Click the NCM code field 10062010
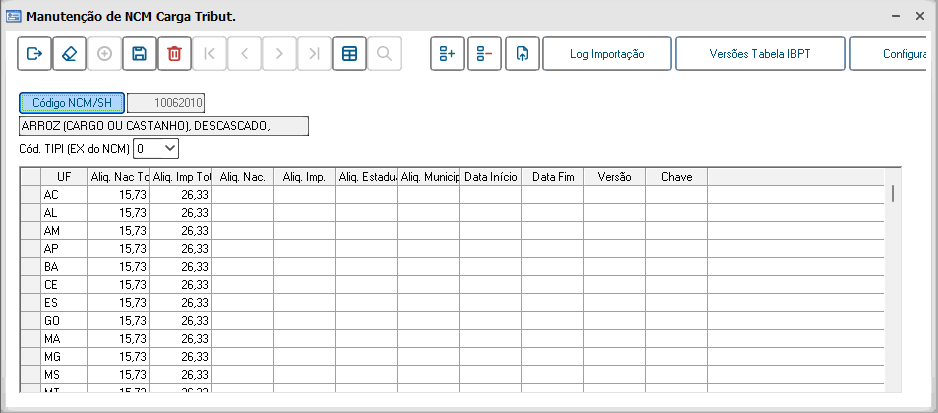 (x=166, y=102)
